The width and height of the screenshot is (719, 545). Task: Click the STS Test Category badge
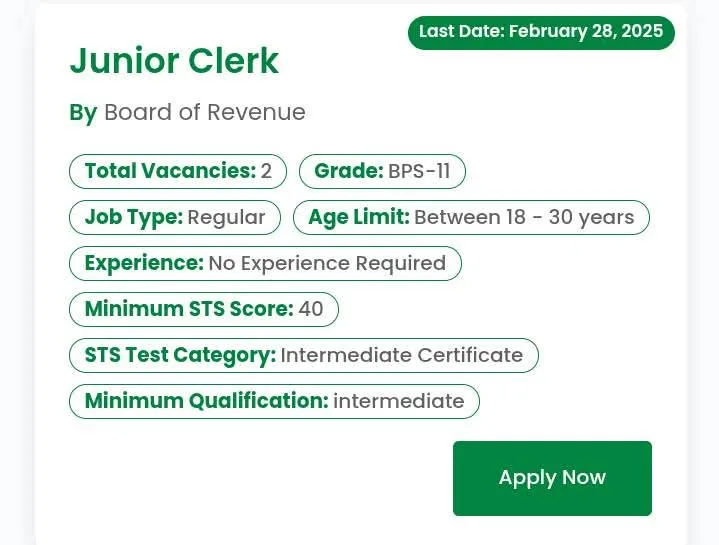[303, 355]
